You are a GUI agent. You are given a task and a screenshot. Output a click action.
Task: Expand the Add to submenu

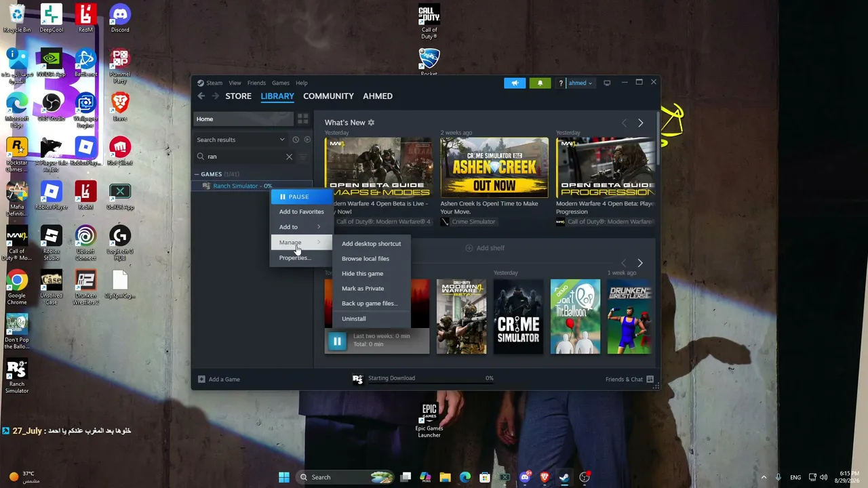[301, 227]
